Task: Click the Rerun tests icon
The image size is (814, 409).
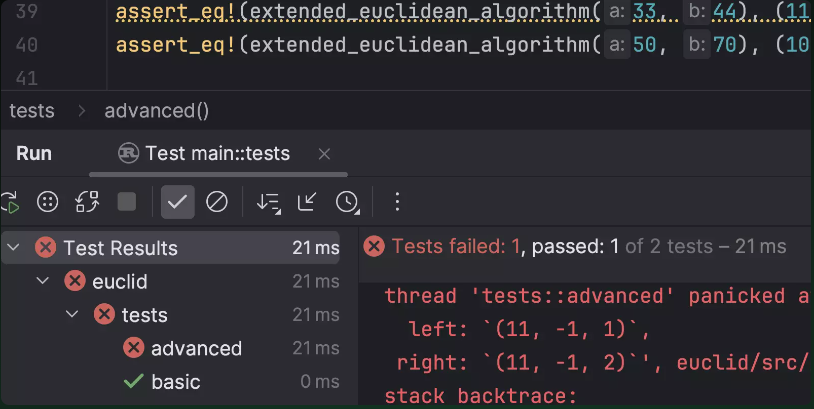Action: [x=9, y=202]
